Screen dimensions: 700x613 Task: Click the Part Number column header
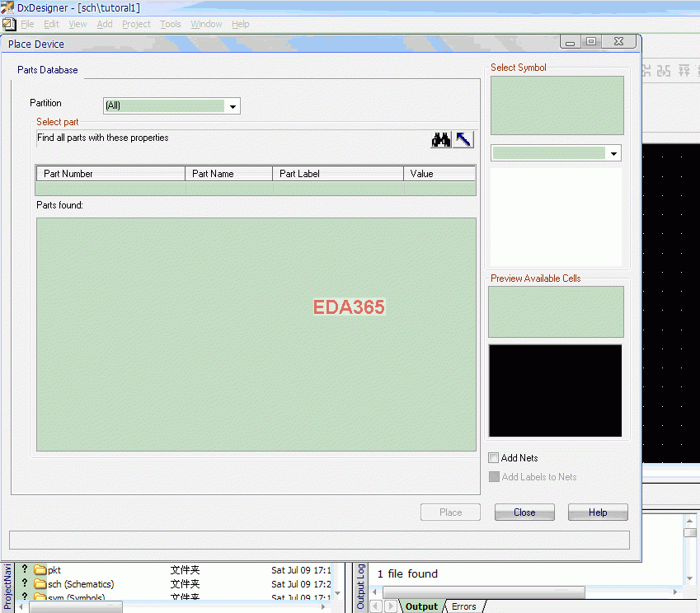click(110, 174)
